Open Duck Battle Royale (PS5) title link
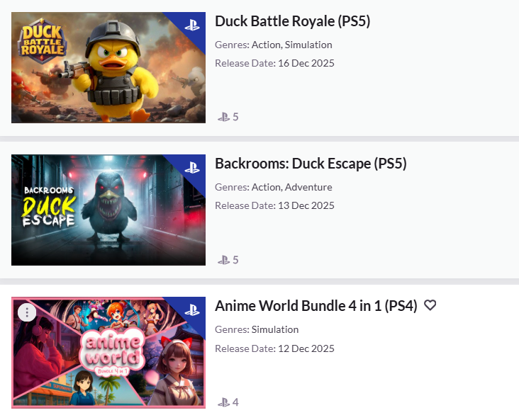The height and width of the screenshot is (420, 519). coord(292,21)
